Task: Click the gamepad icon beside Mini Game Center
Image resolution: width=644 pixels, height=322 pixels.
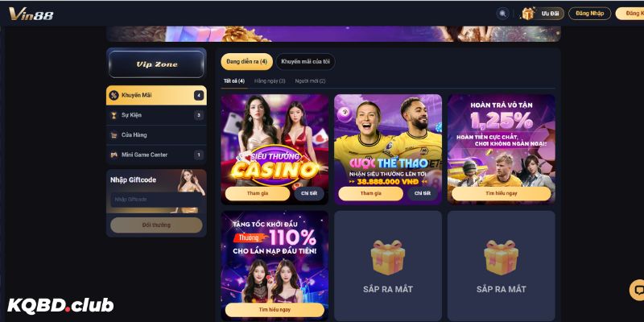Action: pos(114,155)
